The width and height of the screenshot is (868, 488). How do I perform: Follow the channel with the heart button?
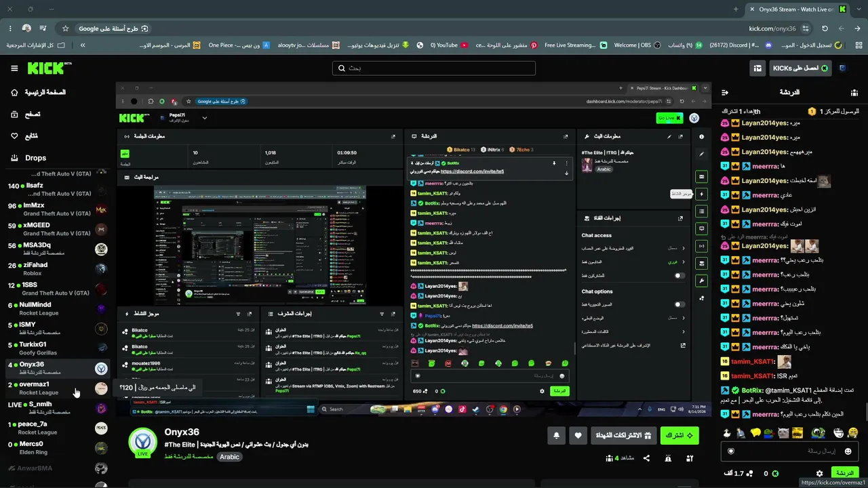578,436
